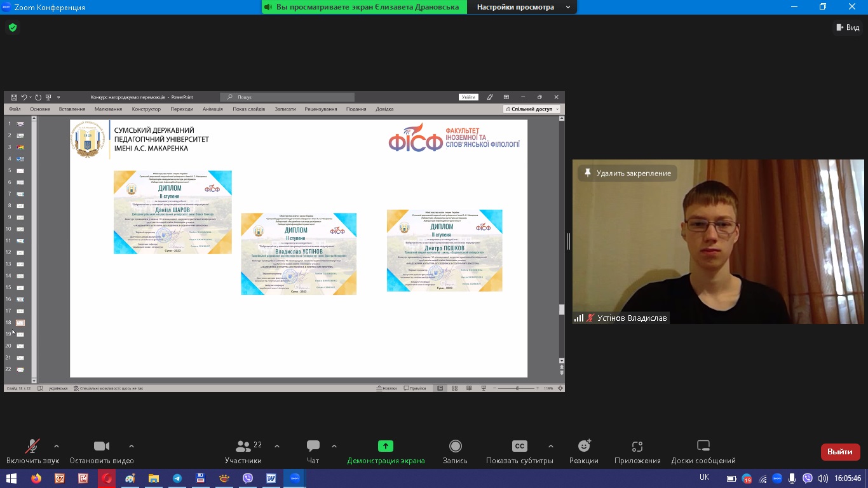The width and height of the screenshot is (868, 488).
Task: Open the Конструктор ribbon tab
Action: pos(146,109)
